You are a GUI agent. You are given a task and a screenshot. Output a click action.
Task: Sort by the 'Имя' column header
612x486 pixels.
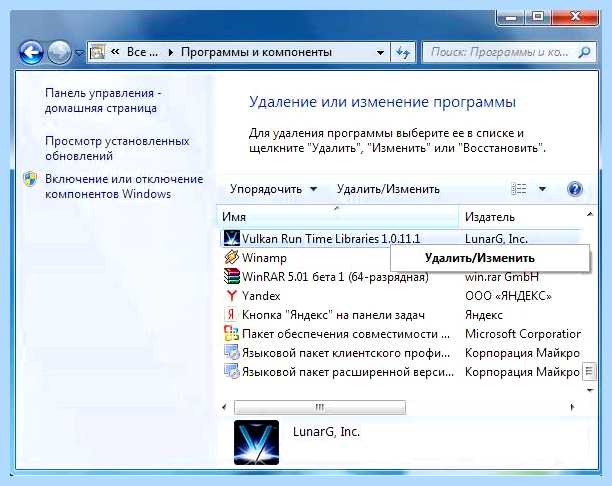point(338,217)
